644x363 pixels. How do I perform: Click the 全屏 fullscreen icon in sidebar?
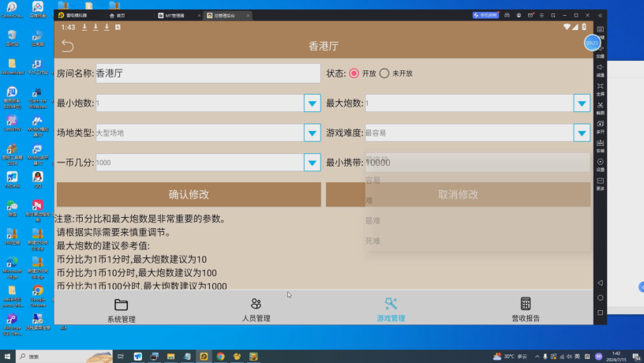pos(601,88)
